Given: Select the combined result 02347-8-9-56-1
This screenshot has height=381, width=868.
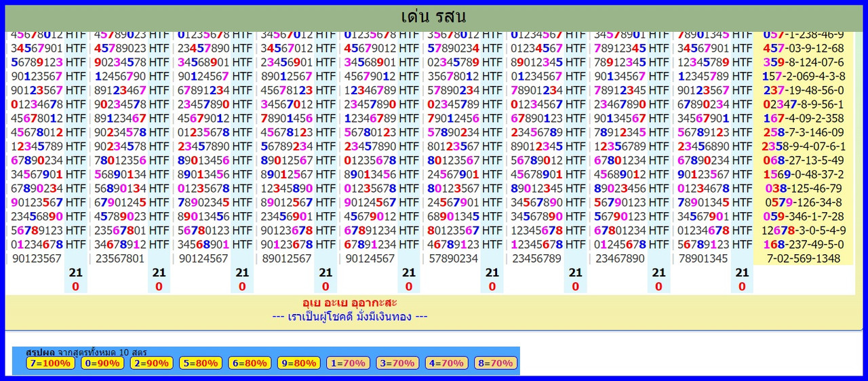Looking at the screenshot, I should (804, 104).
